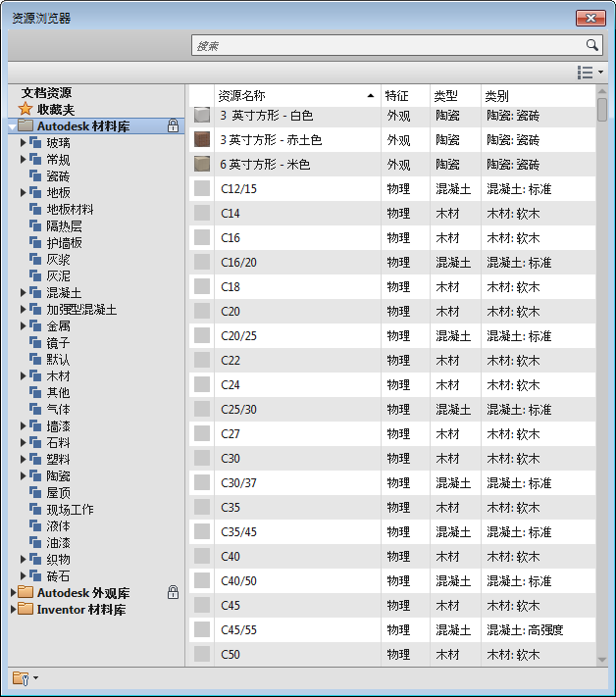Expand the 玻璃 category
This screenshot has height=697, width=616.
tap(24, 143)
